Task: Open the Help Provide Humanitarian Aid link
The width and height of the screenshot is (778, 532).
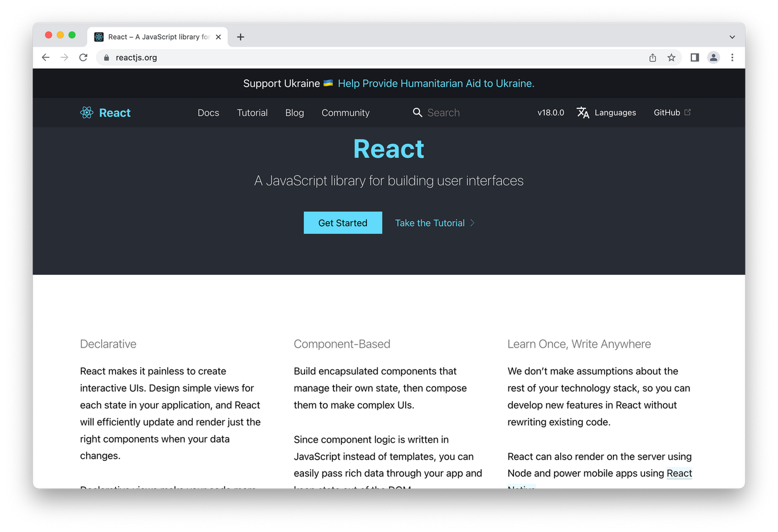Action: [x=436, y=83]
